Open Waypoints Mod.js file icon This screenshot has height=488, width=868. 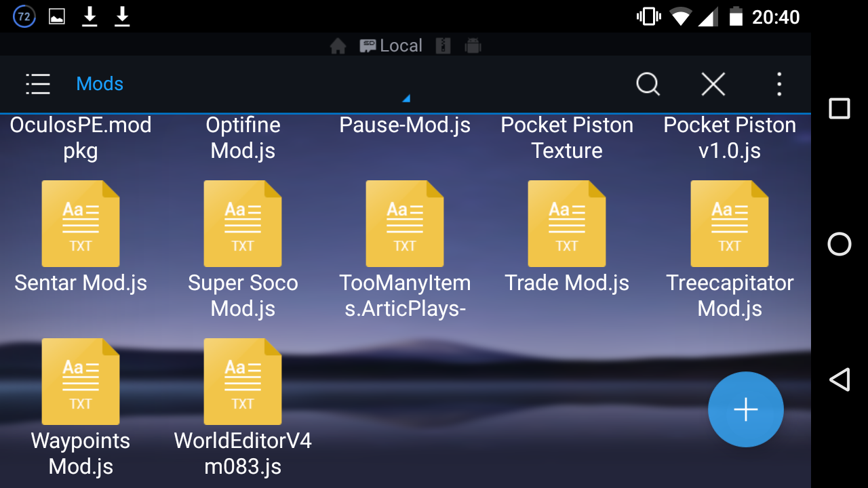click(x=81, y=381)
